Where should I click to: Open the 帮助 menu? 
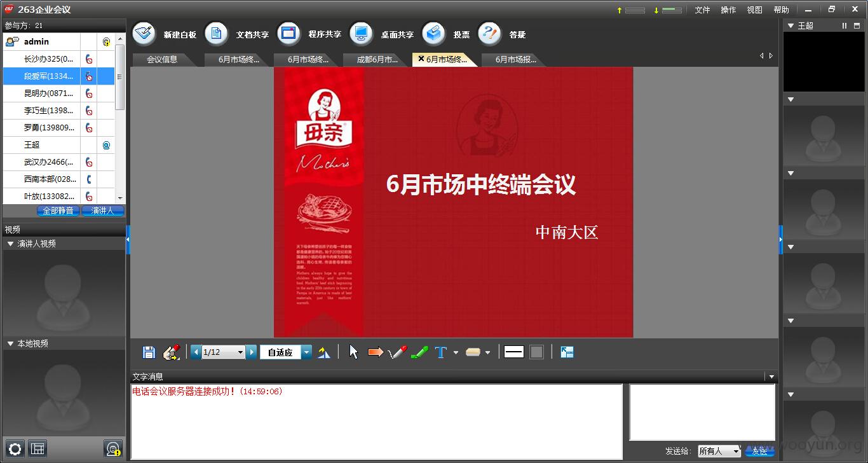(x=781, y=10)
